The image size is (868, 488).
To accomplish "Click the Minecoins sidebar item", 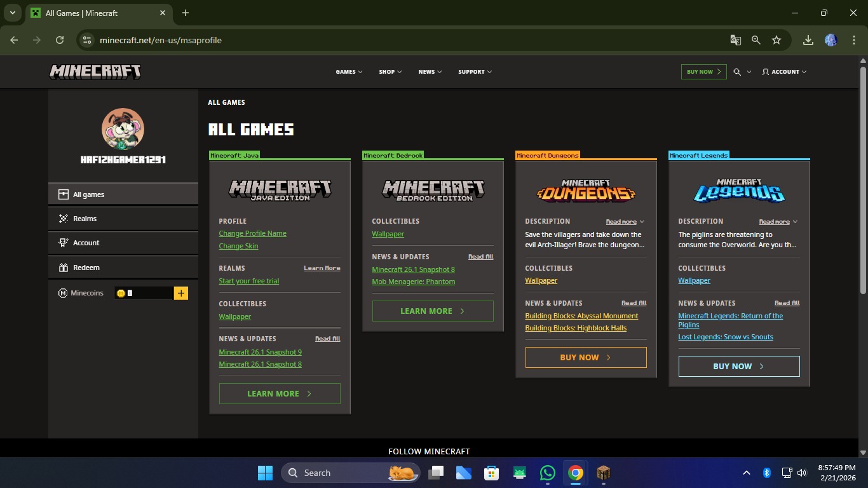I will click(x=81, y=293).
